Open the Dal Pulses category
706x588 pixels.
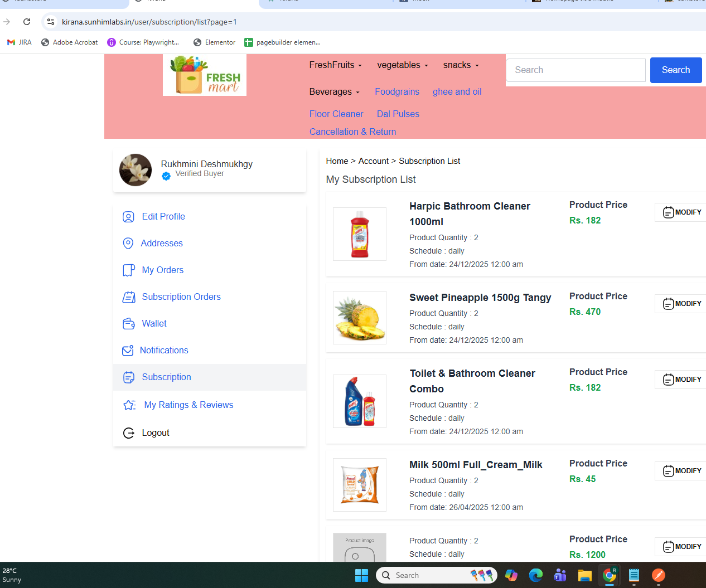(398, 114)
